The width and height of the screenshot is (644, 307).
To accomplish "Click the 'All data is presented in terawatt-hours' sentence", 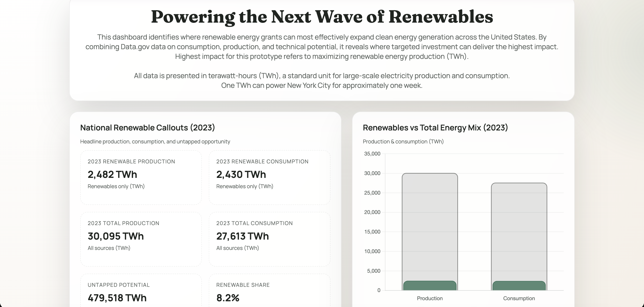I will click(x=322, y=76).
